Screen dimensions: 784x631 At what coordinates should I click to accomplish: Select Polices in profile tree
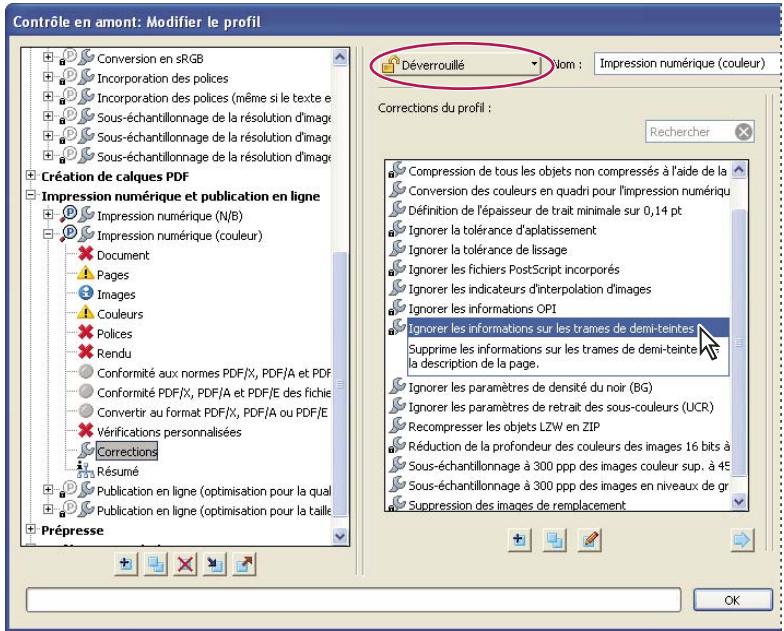(x=114, y=334)
